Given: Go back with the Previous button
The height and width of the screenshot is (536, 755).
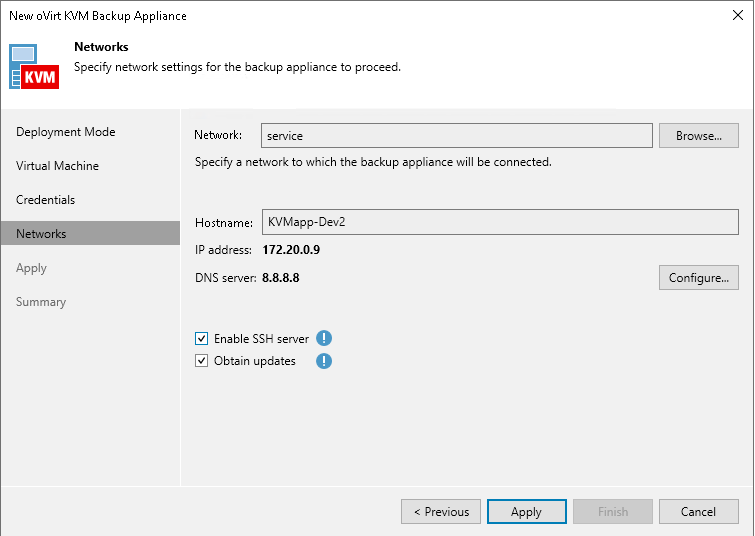Looking at the screenshot, I should pos(441,512).
